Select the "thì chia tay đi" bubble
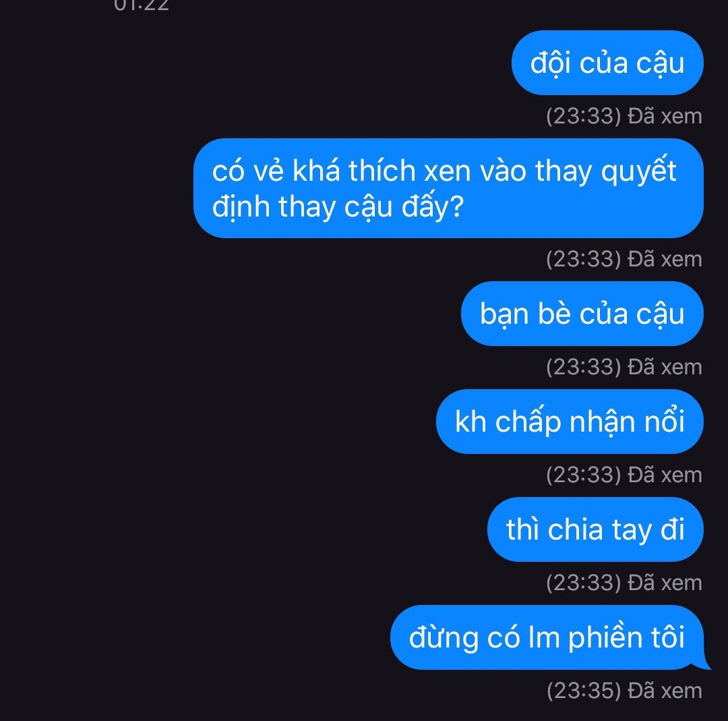 click(x=595, y=529)
